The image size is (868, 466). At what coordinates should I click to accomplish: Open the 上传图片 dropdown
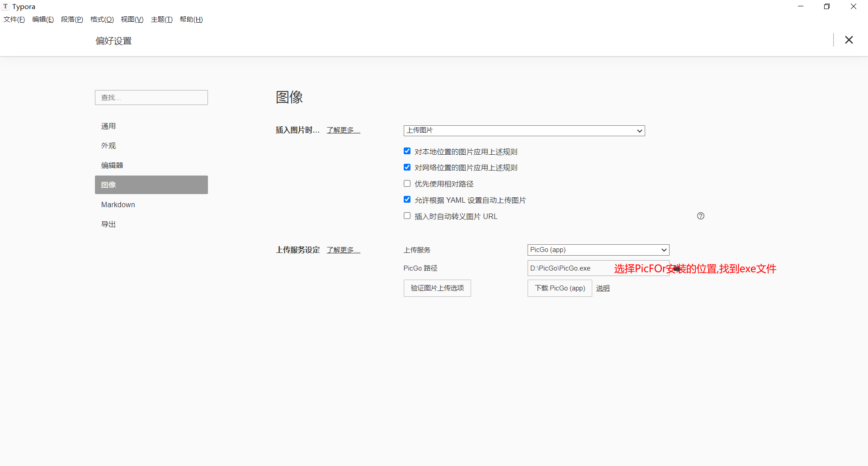524,130
